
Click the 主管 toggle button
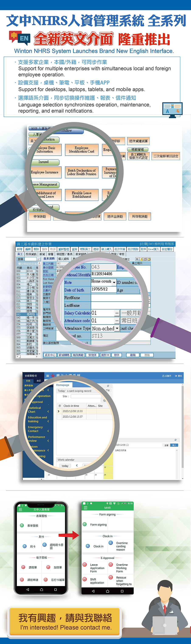[166, 445]
